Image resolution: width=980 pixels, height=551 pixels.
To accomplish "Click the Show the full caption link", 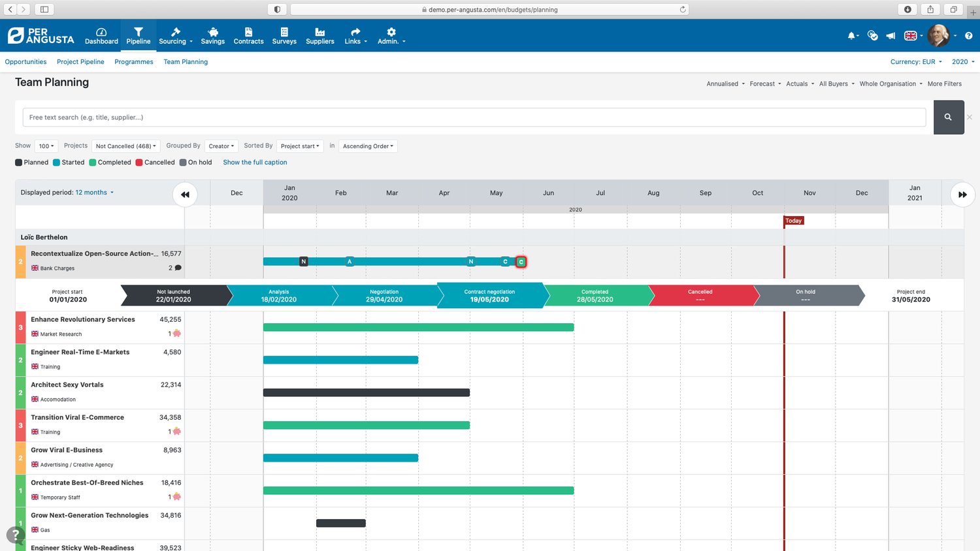I will click(255, 162).
